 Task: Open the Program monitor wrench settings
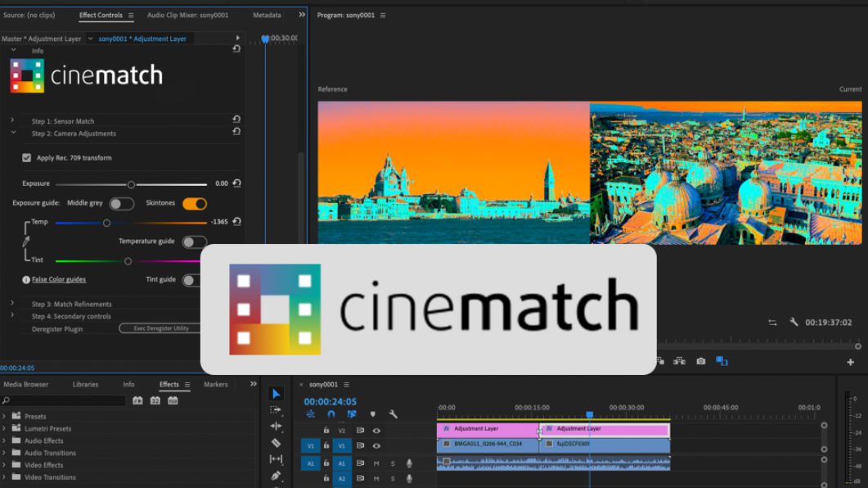click(794, 323)
